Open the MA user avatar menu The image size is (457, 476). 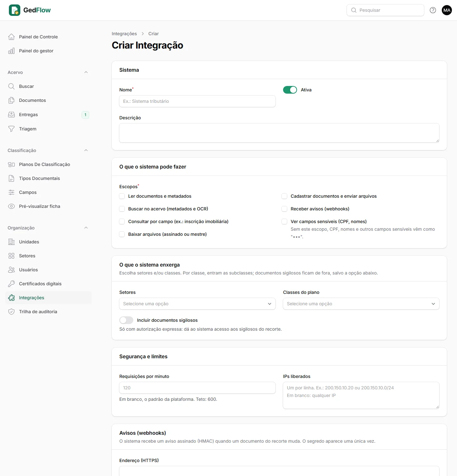pyautogui.click(x=447, y=10)
